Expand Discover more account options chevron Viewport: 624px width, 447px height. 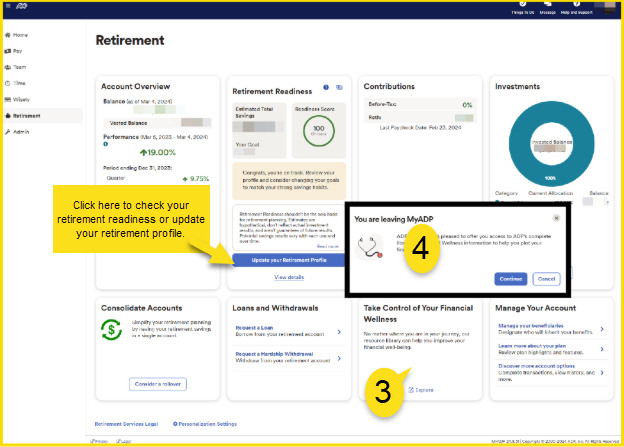(x=602, y=373)
